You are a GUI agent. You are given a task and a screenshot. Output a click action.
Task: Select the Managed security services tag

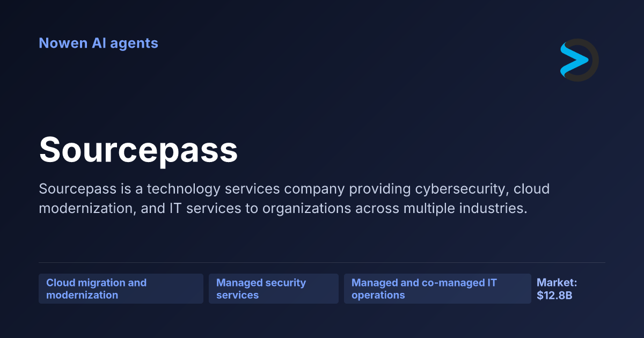[274, 289]
